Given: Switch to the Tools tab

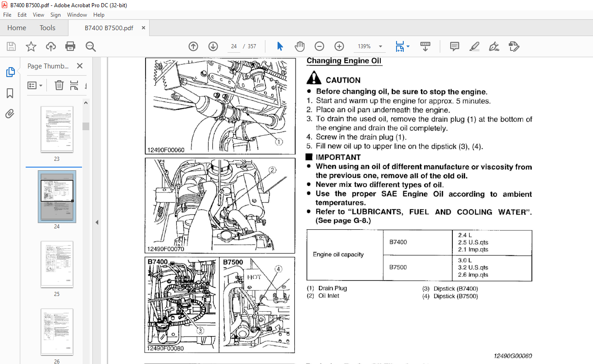Looking at the screenshot, I should [x=47, y=28].
